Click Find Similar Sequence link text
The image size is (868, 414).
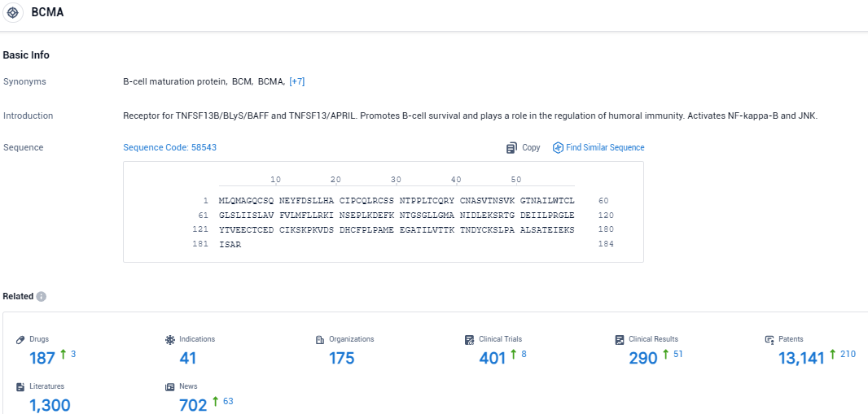[605, 148]
